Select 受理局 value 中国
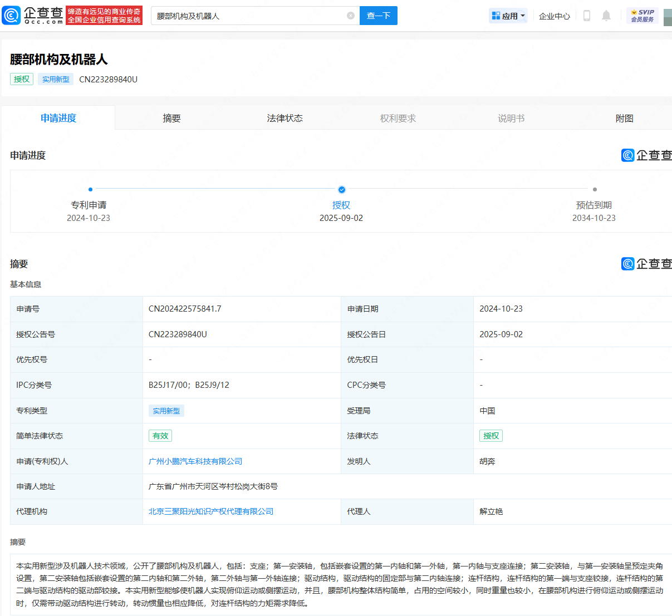Image resolution: width=672 pixels, height=616 pixels. [x=487, y=411]
